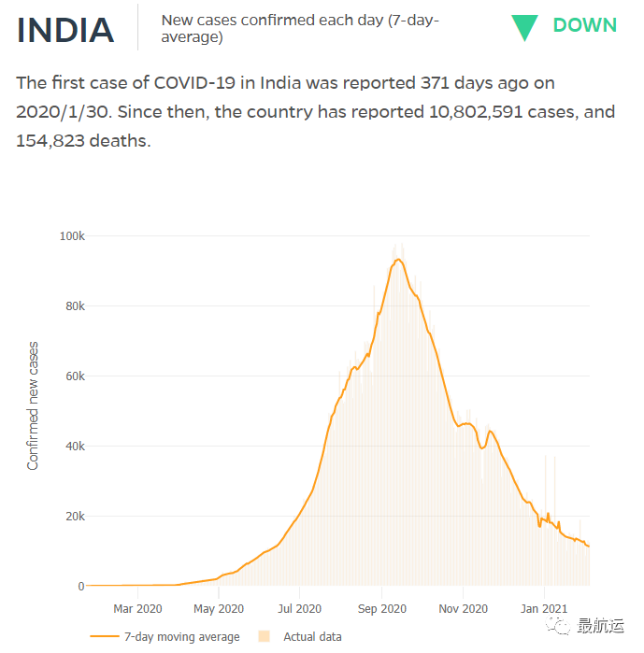Toggle the 7-day moving average legend label
Image resolution: width=644 pixels, height=653 pixels.
(x=181, y=637)
